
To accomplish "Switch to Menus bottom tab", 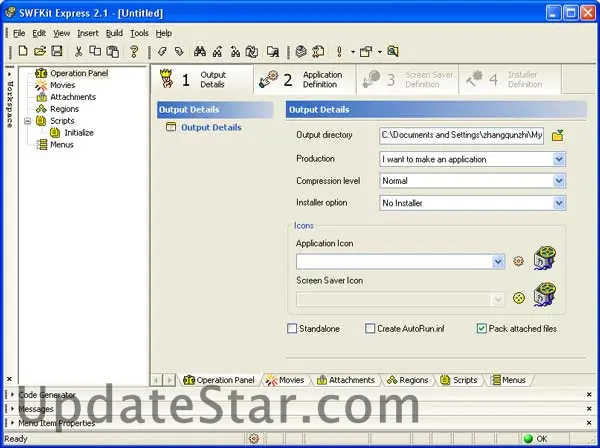I will click(509, 380).
